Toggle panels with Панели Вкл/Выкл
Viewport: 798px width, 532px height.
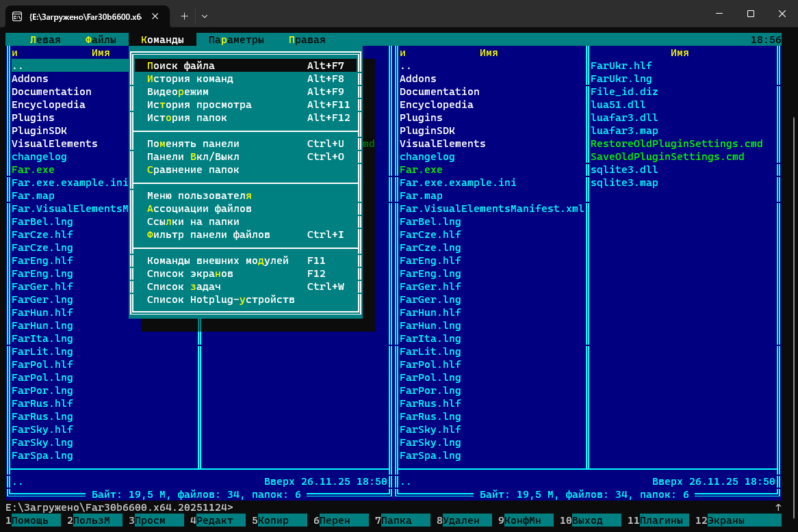click(x=193, y=157)
